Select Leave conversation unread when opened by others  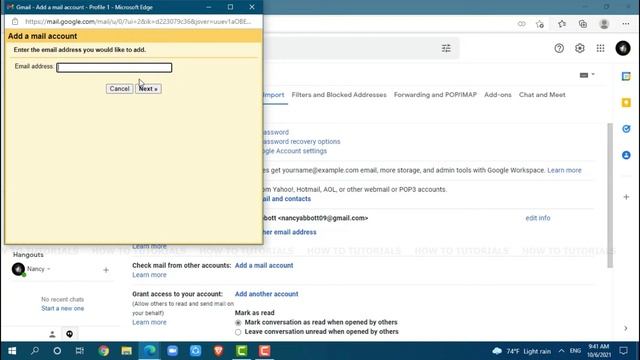click(238, 332)
